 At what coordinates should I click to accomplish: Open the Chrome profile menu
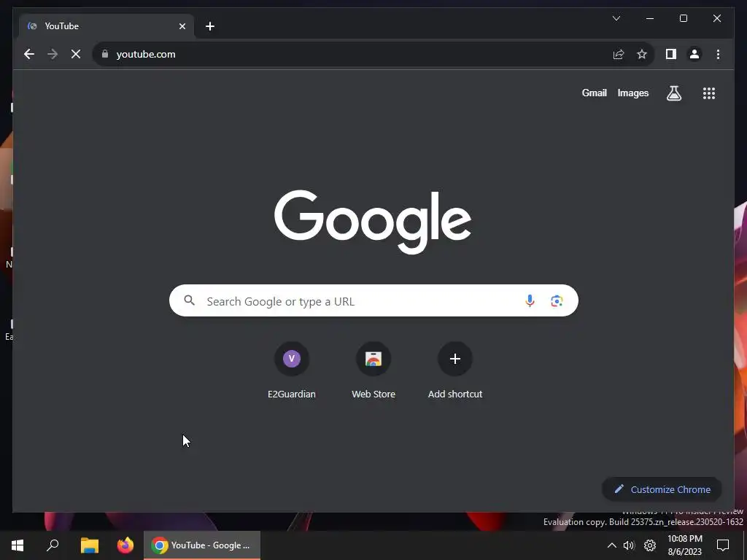click(x=694, y=54)
